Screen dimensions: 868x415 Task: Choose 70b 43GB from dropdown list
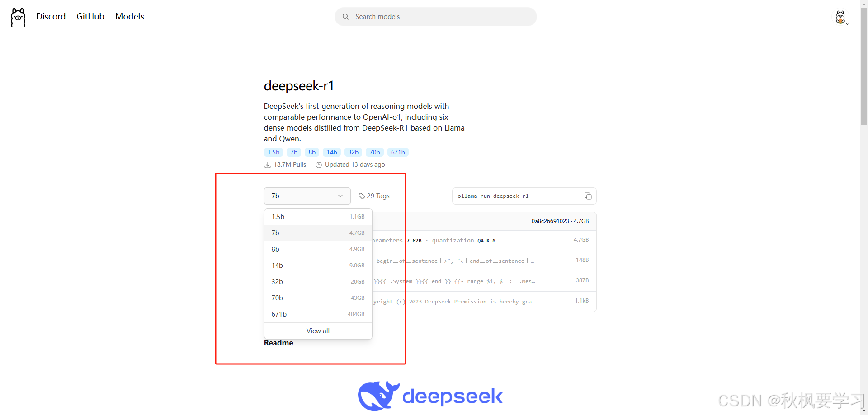click(x=318, y=298)
